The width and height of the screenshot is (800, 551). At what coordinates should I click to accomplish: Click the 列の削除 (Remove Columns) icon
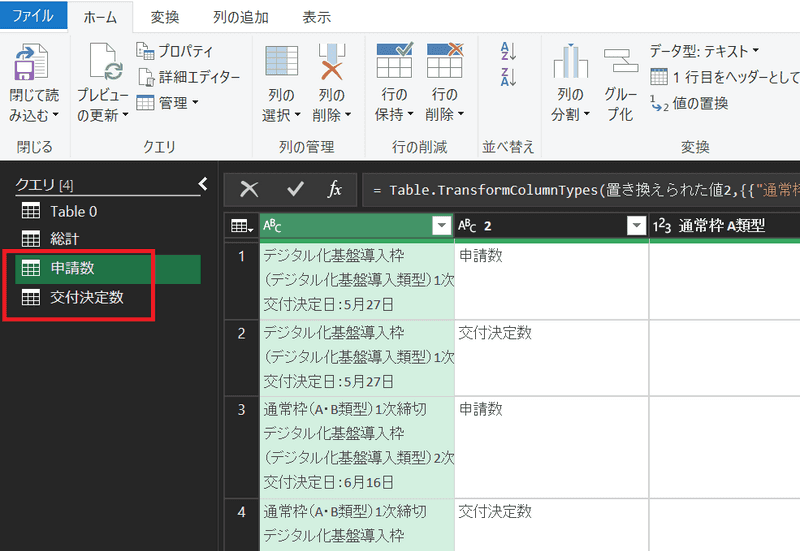pyautogui.click(x=331, y=63)
